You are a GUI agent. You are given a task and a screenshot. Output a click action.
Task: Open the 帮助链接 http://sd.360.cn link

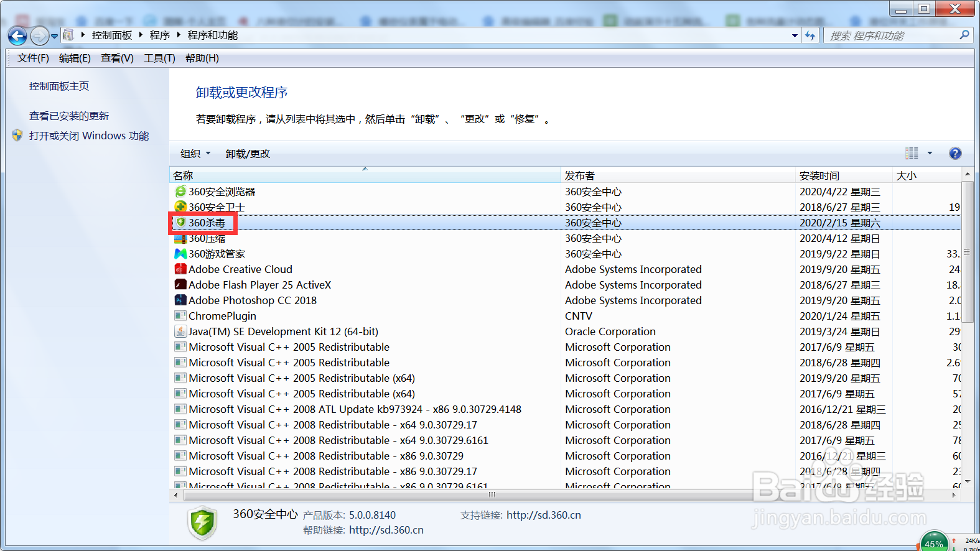click(386, 530)
